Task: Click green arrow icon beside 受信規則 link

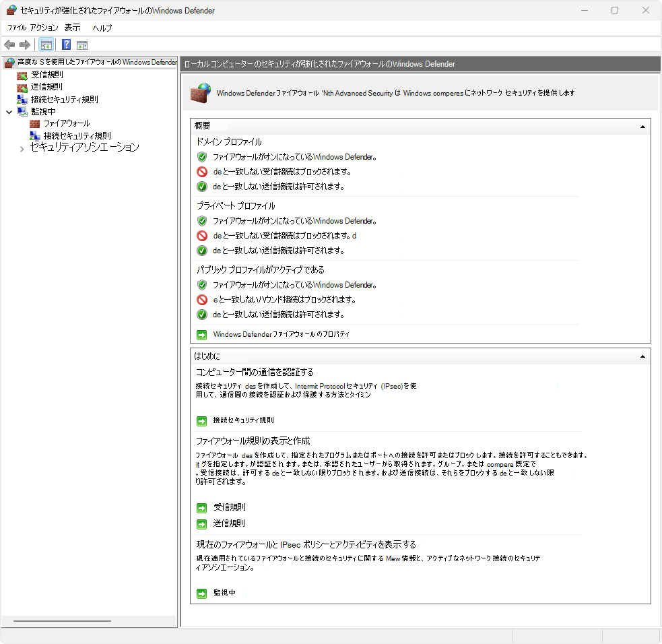Action: (x=202, y=508)
